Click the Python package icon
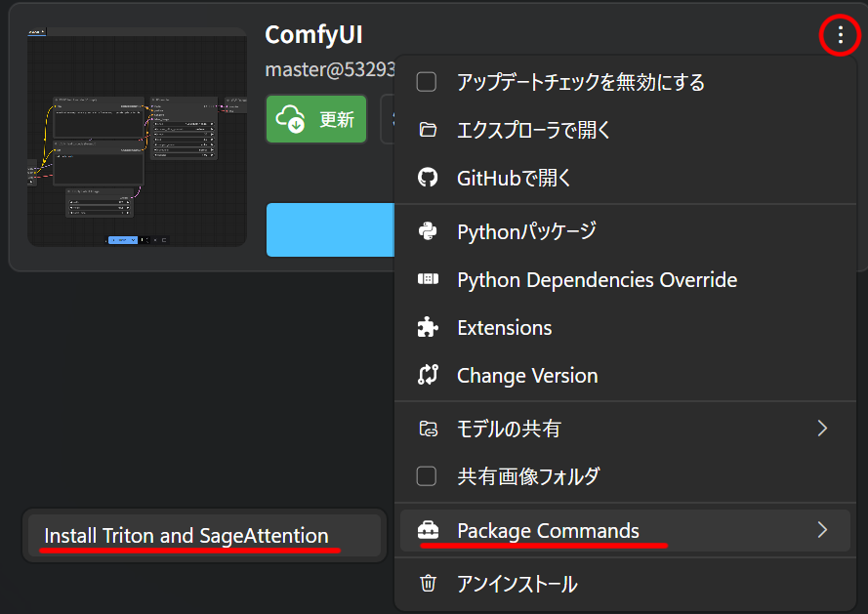The height and width of the screenshot is (614, 868). point(428,231)
